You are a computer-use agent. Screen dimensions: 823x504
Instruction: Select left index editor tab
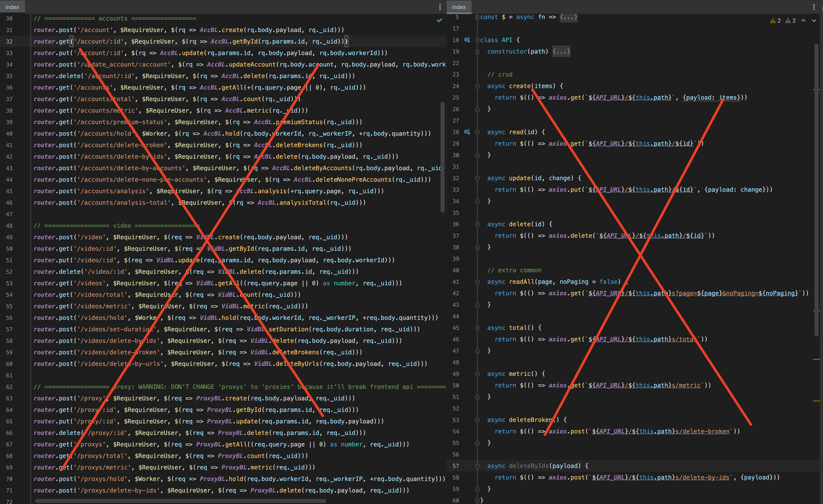point(12,7)
